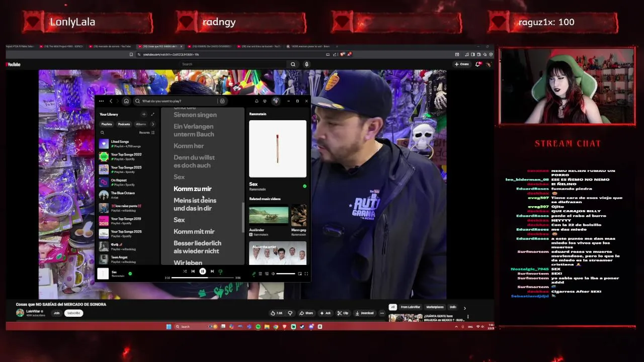Open Spotify notifications bell
The image size is (644, 362).
pyautogui.click(x=257, y=101)
